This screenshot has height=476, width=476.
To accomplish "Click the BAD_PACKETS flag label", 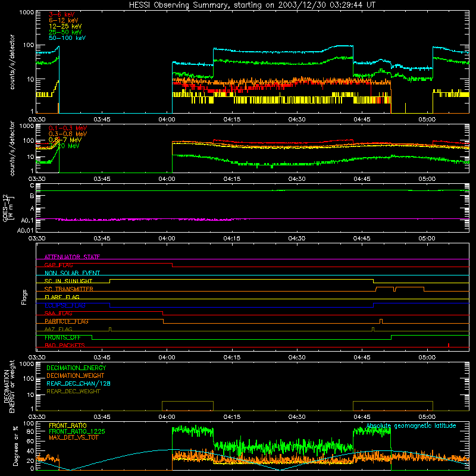I will tap(65, 345).
